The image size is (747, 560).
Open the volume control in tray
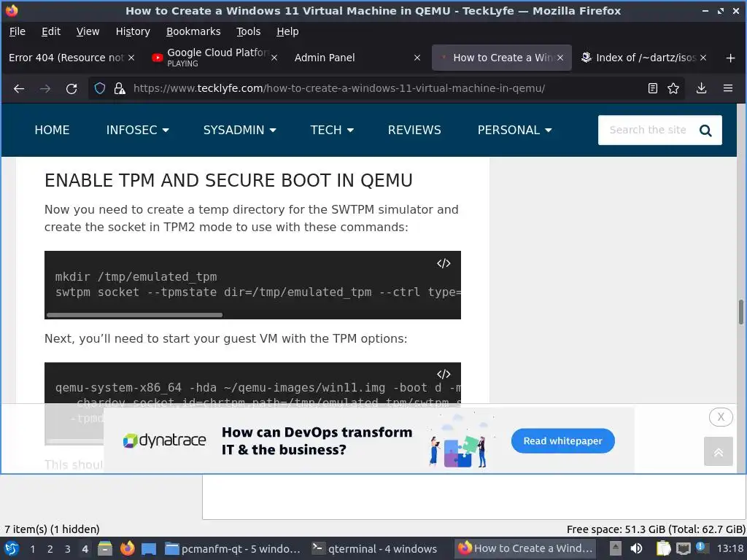pyautogui.click(x=636, y=548)
